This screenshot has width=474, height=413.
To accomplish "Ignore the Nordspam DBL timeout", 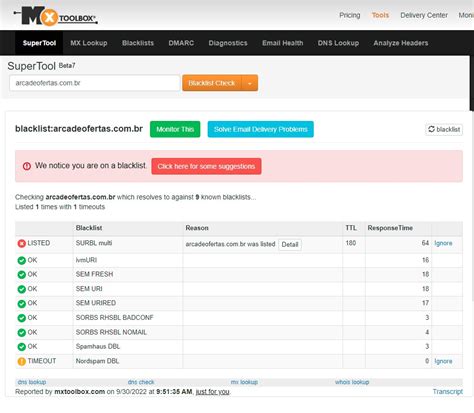I will pos(443,361).
